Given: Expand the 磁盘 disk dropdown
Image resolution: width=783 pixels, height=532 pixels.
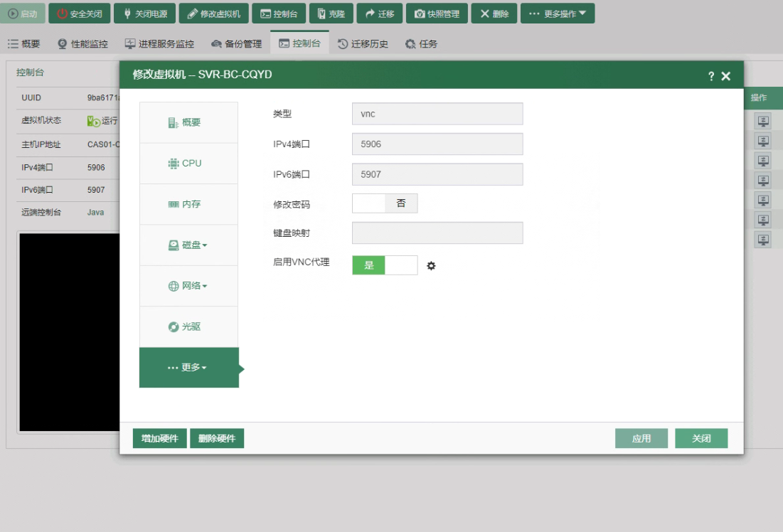Looking at the screenshot, I should tap(188, 245).
